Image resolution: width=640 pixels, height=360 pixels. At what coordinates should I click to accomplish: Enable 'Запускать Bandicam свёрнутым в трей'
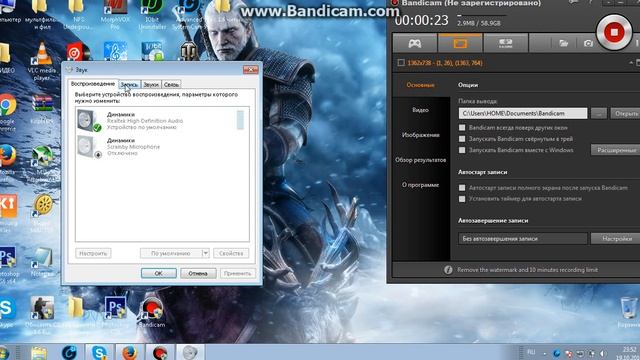[x=462, y=139]
